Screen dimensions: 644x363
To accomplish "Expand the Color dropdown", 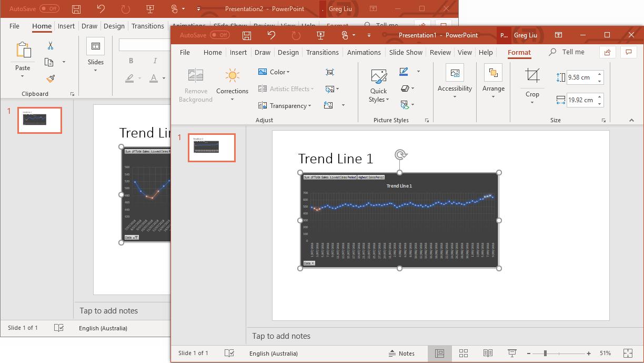I will tap(274, 72).
